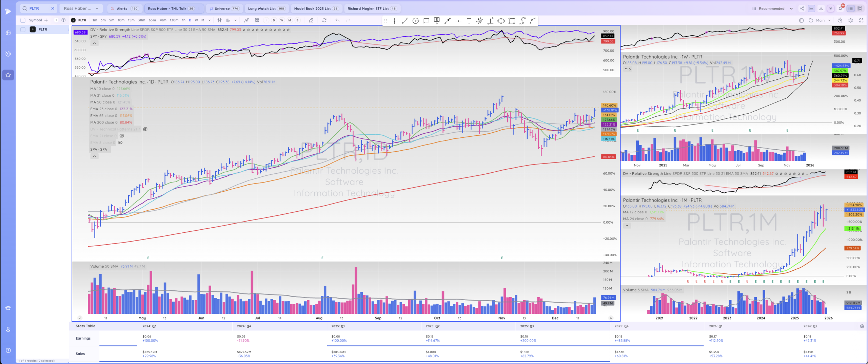Pick the rectangle shape drawing tool

[512, 21]
